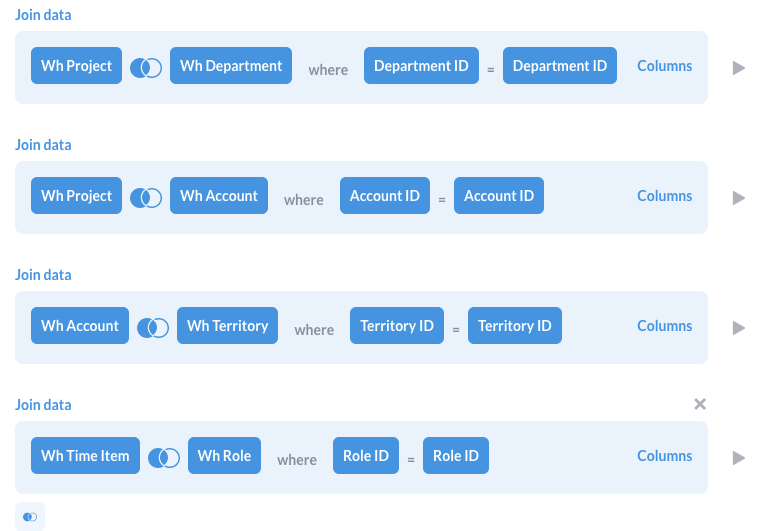Change join type between Wh Project and Wh Department
The width and height of the screenshot is (760, 531).
pyautogui.click(x=146, y=68)
